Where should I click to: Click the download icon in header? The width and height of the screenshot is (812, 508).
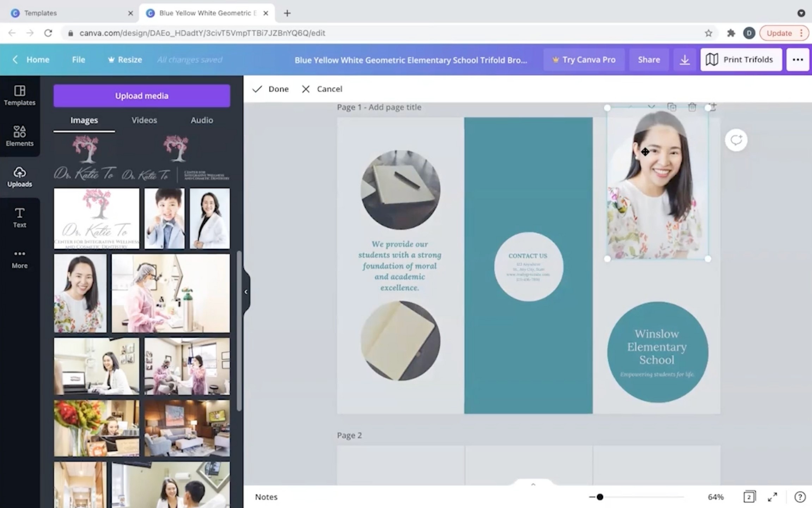[x=684, y=60]
